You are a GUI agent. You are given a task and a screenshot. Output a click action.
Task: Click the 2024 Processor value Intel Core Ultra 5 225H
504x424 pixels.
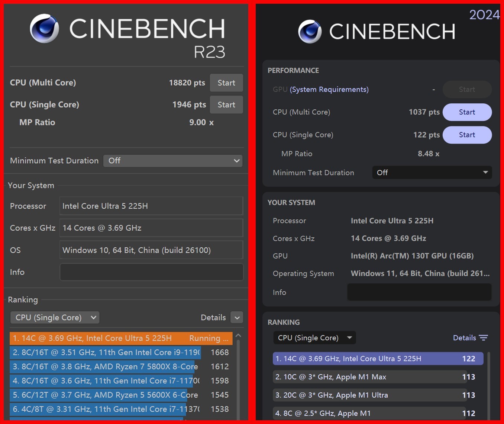(392, 221)
